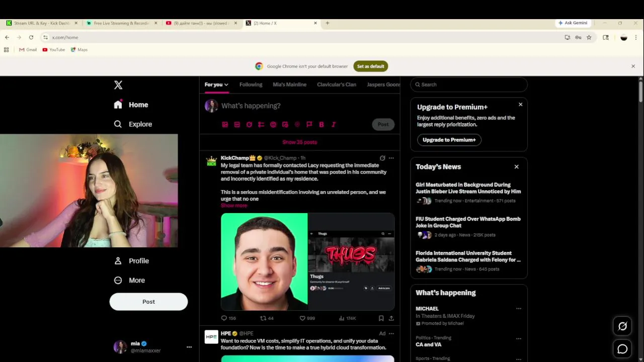Open options for CA and VA trend
The width and height of the screenshot is (644, 362).
(519, 338)
